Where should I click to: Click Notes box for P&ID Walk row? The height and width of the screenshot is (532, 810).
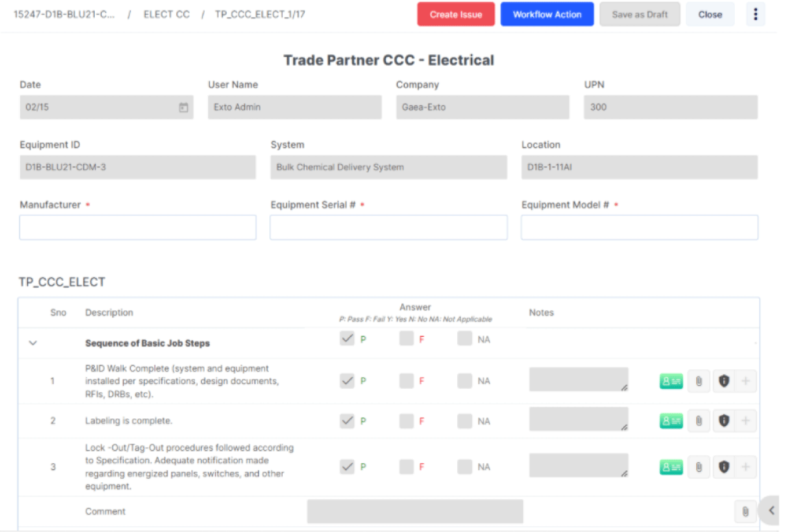click(579, 380)
